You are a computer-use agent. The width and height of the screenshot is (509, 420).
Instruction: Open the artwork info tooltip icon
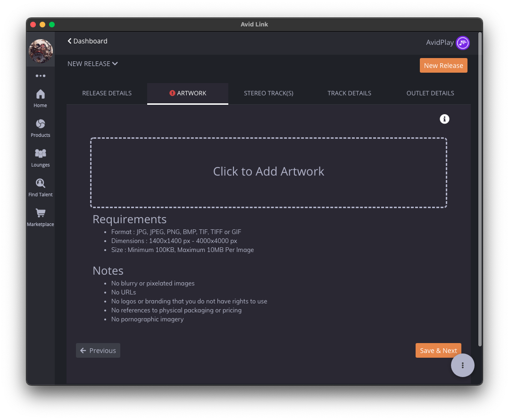[x=444, y=119]
